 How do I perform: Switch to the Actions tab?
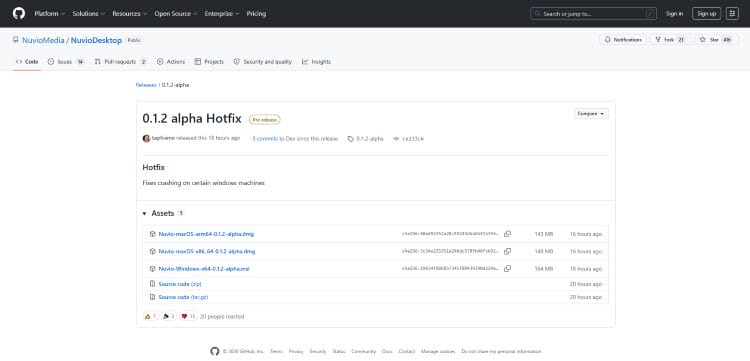(x=171, y=62)
